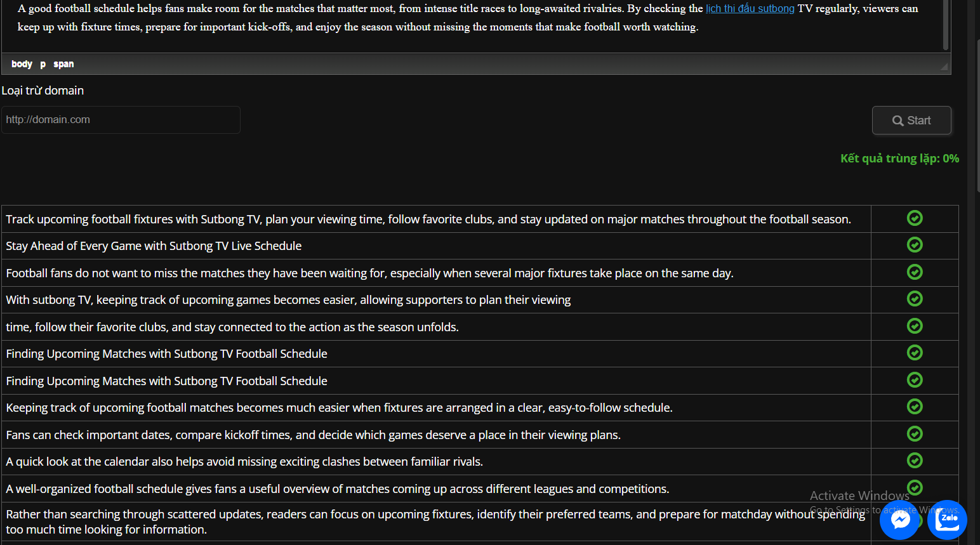
Task: Select 'time, follow their favorite clubs' sentence
Action: coord(232,327)
